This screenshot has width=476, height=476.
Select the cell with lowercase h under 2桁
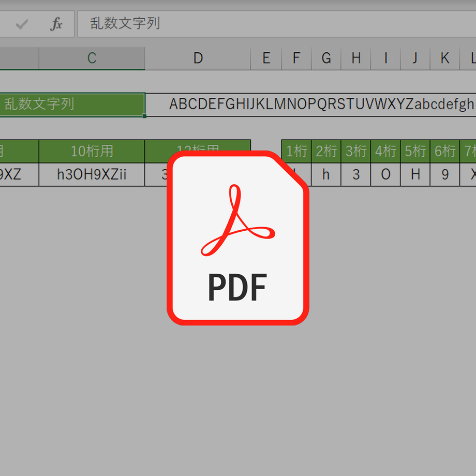click(326, 174)
